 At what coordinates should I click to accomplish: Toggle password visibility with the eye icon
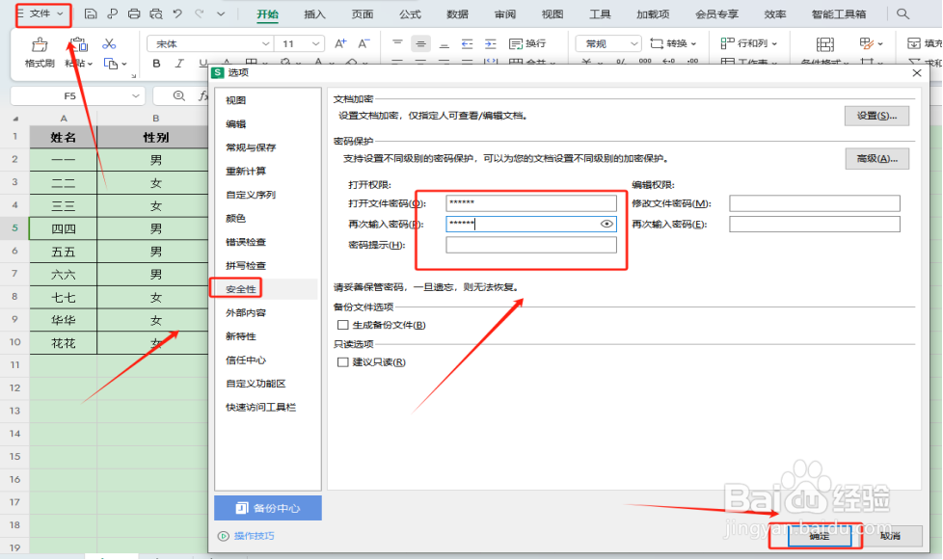click(606, 223)
